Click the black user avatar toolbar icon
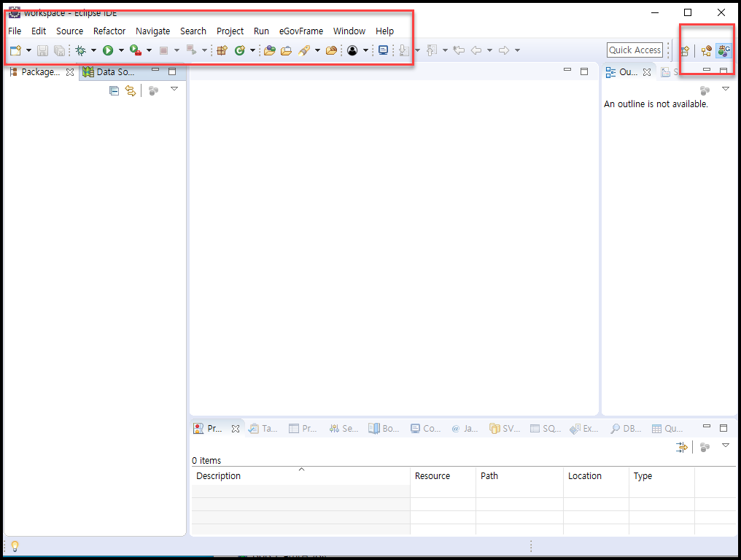 pos(352,50)
